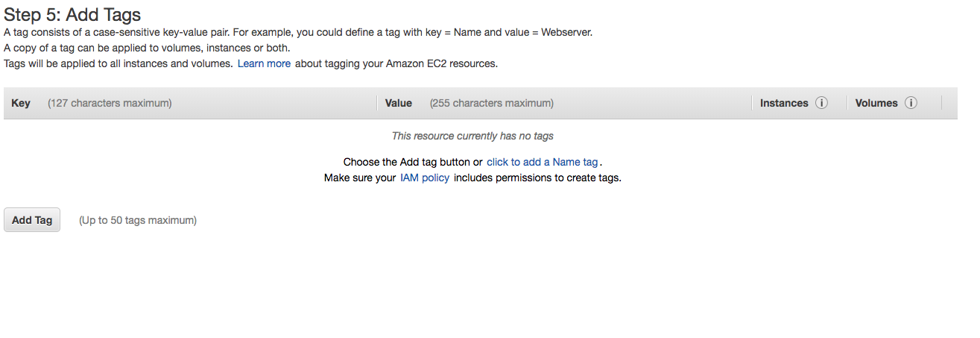Click the divider between Instances and Volumes columns
Image resolution: width=980 pixels, height=338 pixels.
(x=847, y=103)
